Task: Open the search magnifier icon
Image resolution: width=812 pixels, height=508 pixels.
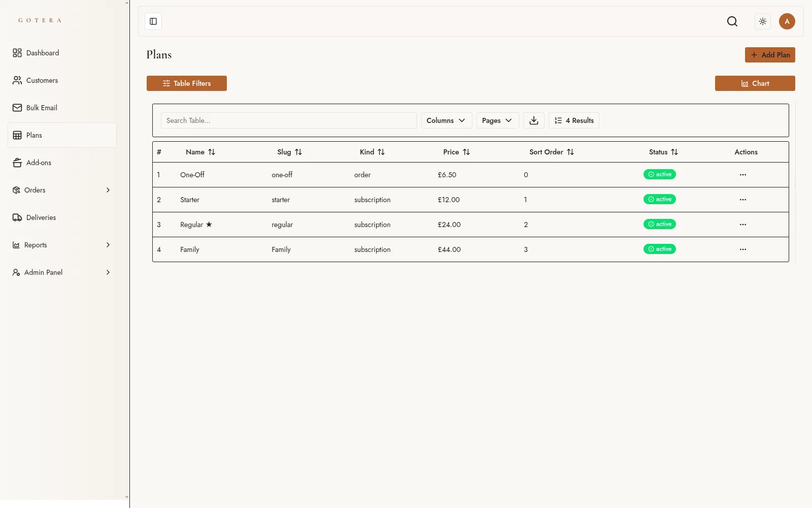Action: (732, 21)
